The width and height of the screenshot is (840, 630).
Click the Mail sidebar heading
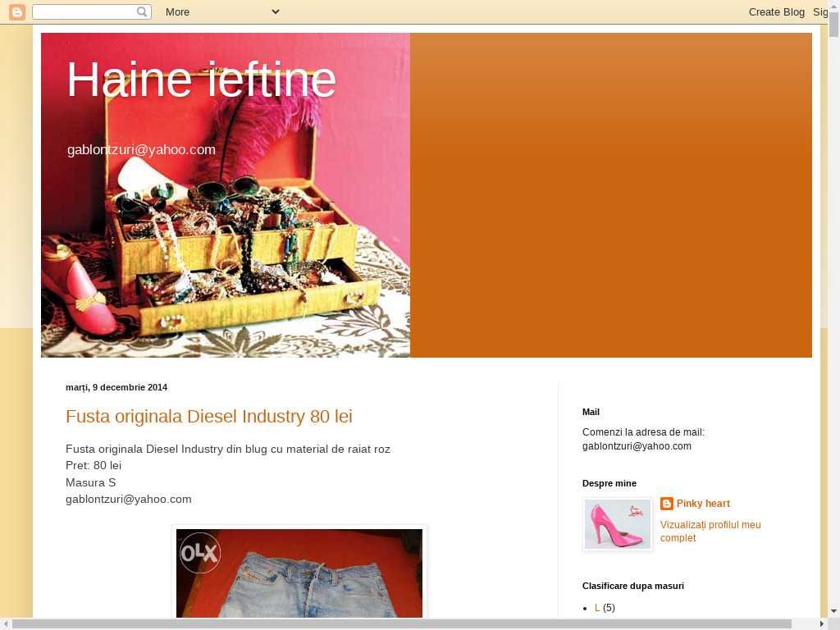coord(591,412)
